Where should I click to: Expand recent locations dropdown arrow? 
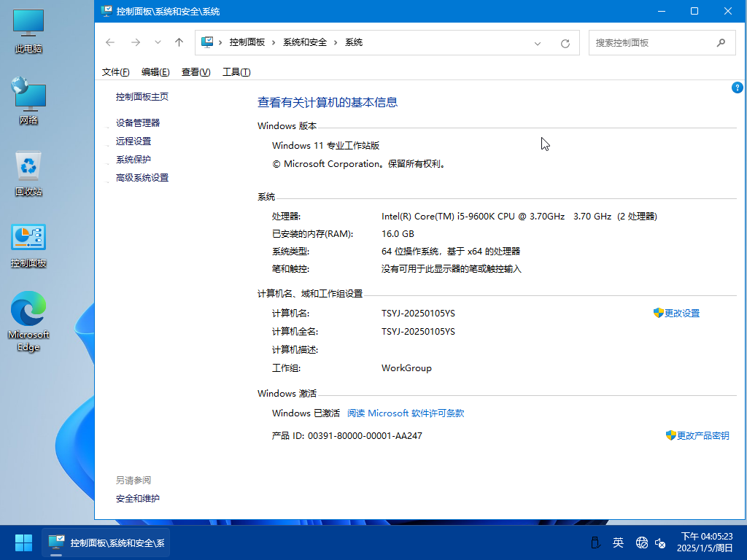[158, 42]
